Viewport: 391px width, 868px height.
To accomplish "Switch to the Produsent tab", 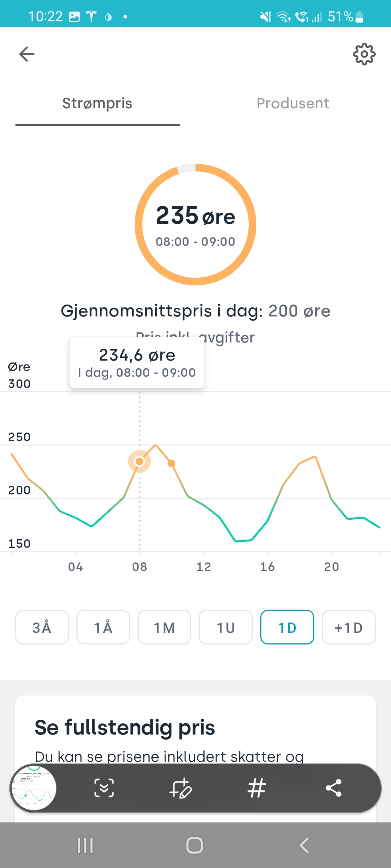I will (x=293, y=103).
